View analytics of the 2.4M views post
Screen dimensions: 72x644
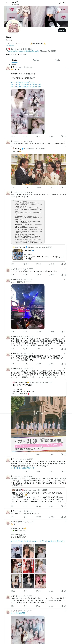[x=50, y=187]
